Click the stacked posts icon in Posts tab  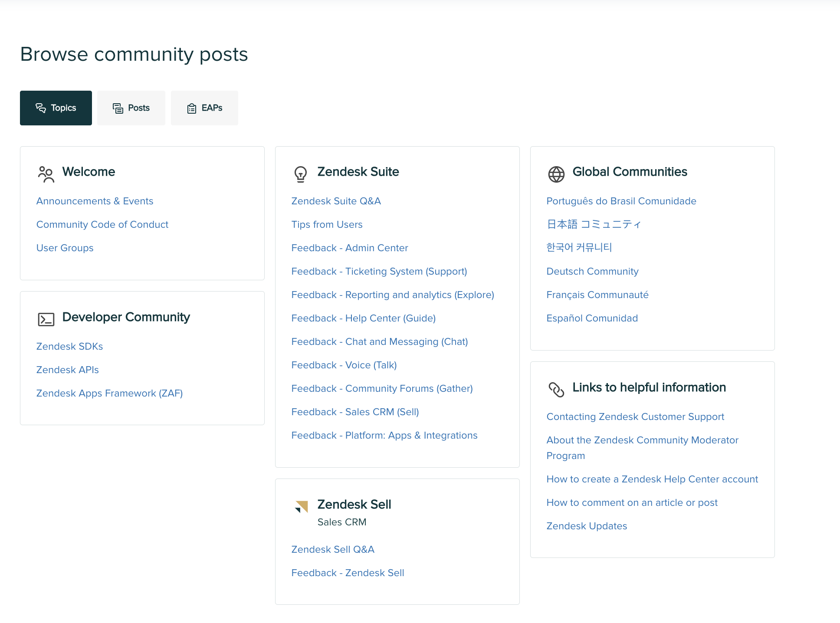118,108
